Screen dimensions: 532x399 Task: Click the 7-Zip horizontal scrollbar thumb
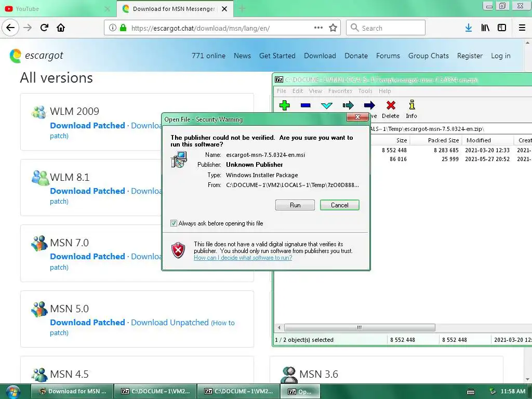(360, 327)
